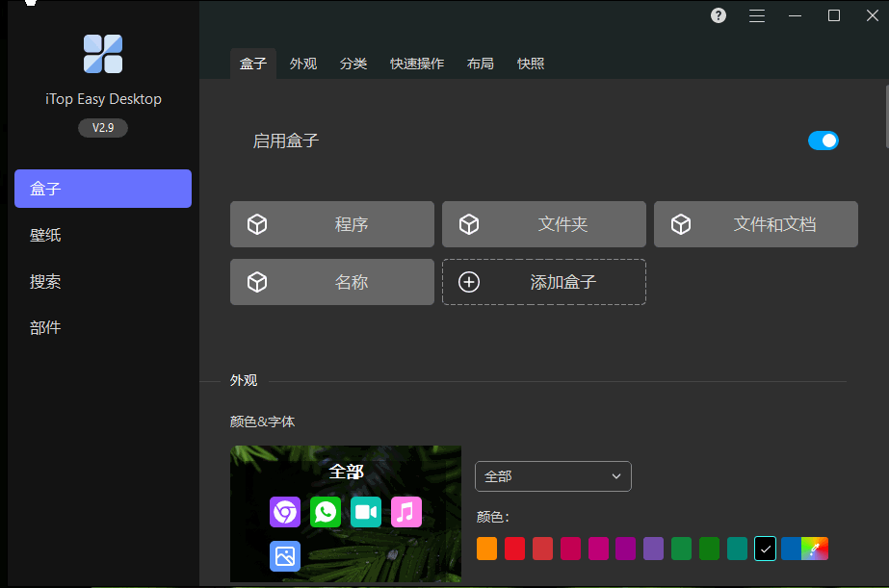Click the teal video camera preview icon
The height and width of the screenshot is (588, 889).
(366, 512)
